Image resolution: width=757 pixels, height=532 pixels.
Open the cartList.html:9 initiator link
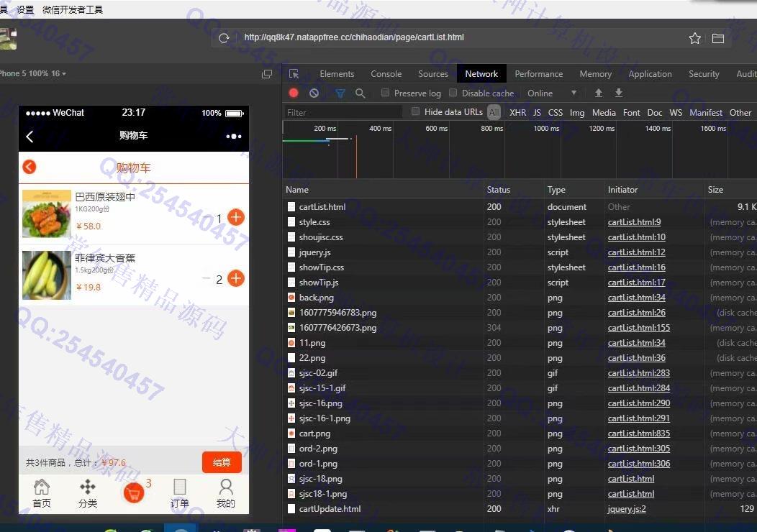(634, 222)
